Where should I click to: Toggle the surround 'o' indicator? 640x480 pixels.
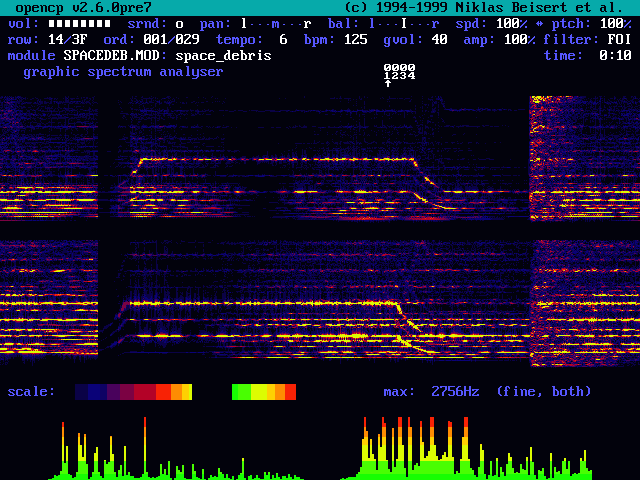click(x=179, y=24)
